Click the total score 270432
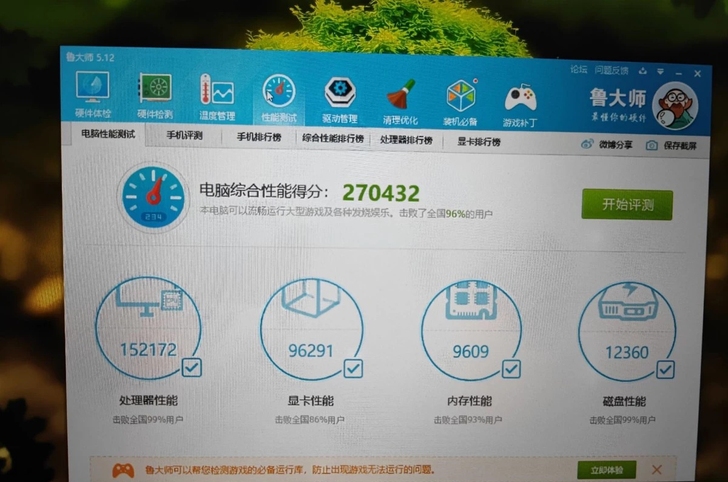This screenshot has height=482, width=728. 381,193
